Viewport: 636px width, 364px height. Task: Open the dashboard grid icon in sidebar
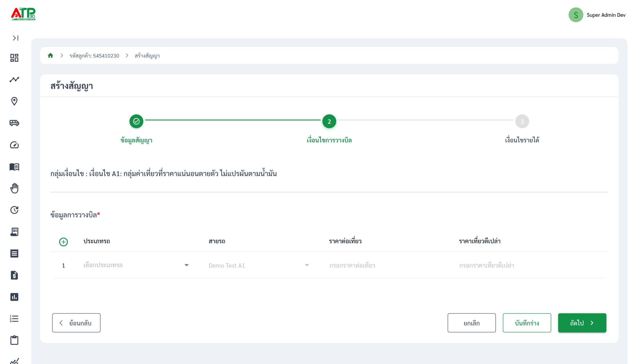(x=14, y=58)
